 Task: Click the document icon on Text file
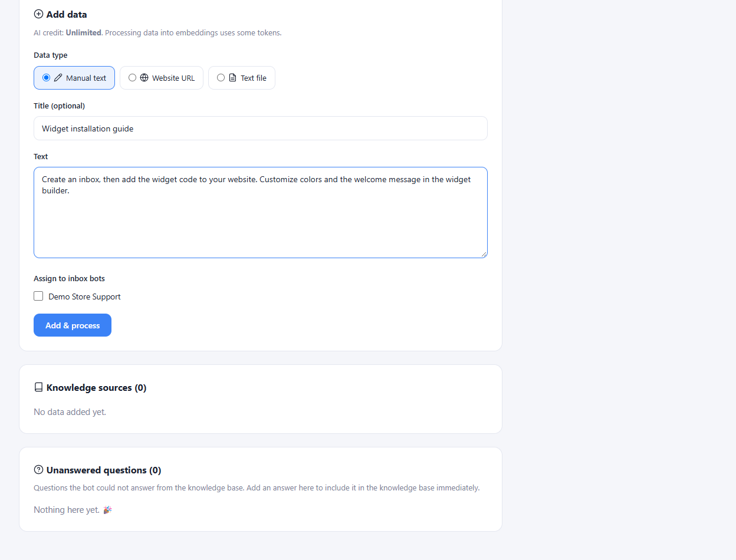click(232, 78)
